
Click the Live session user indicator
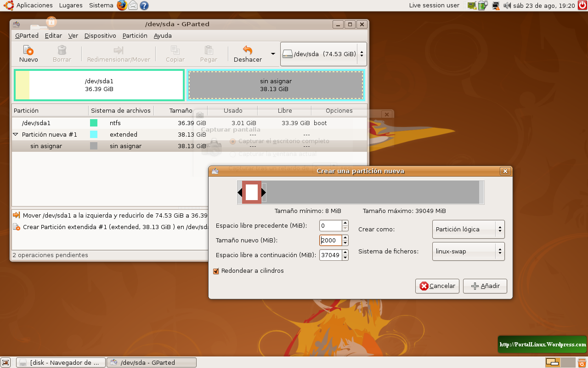click(x=434, y=6)
